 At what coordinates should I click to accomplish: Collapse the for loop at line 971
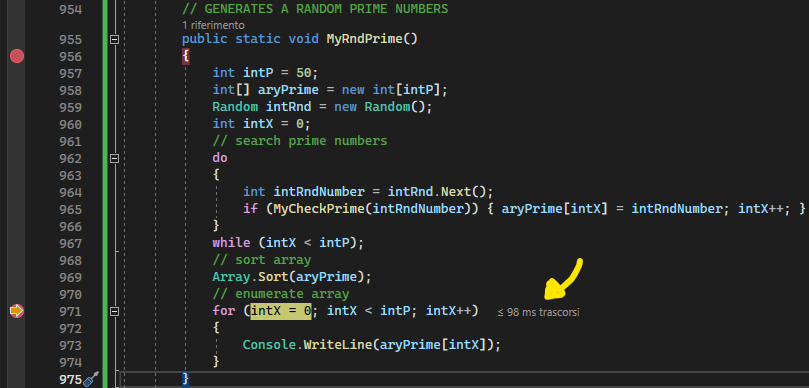click(x=115, y=311)
